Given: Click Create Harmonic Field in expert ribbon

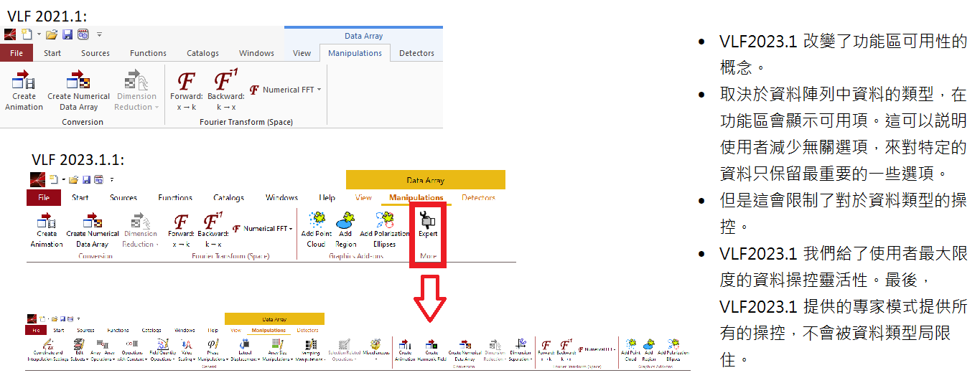Looking at the screenshot, I should point(431,351).
